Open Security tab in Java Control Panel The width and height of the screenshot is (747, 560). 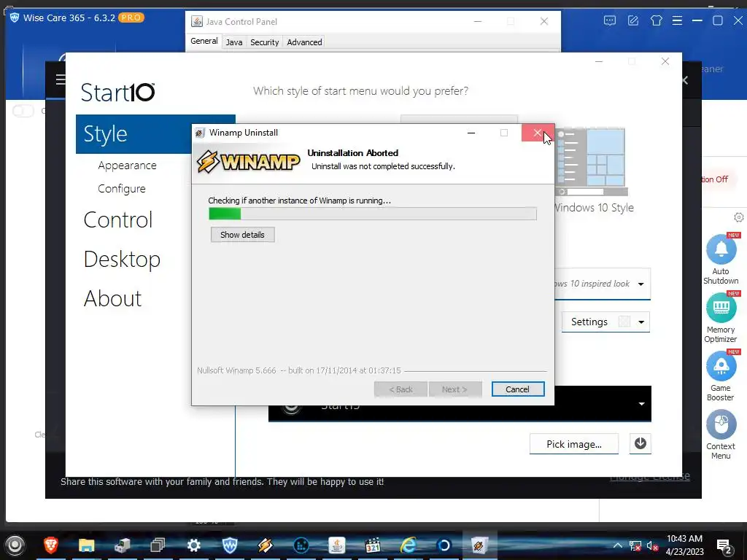coord(264,42)
